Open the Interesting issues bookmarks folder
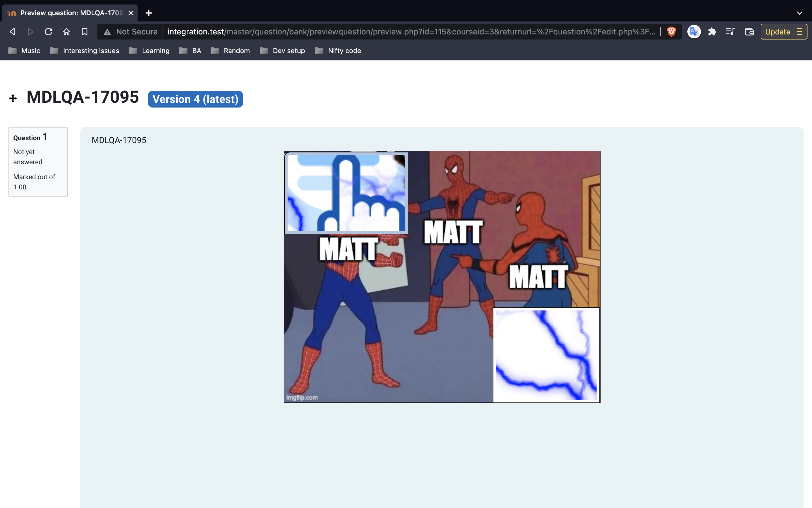812x508 pixels. coord(85,51)
